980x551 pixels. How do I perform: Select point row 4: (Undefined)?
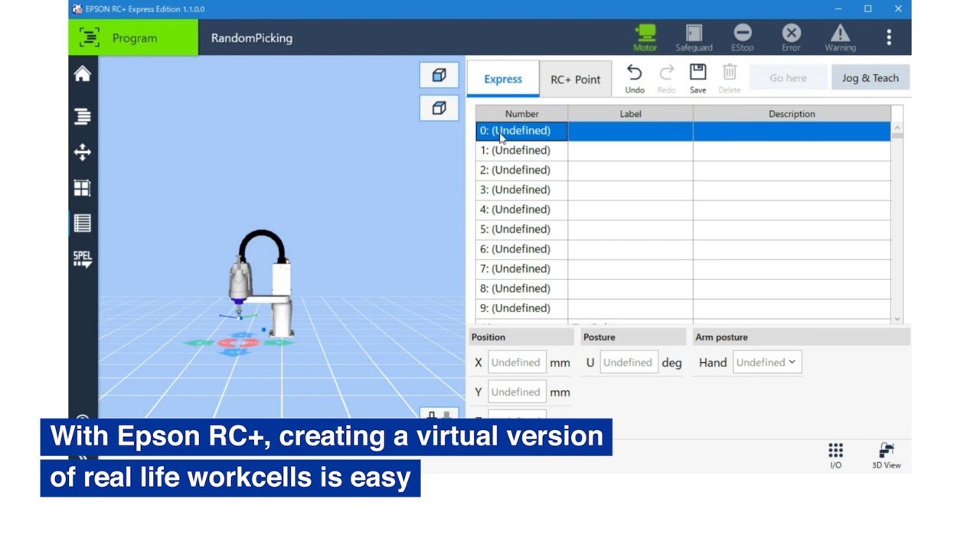point(683,210)
